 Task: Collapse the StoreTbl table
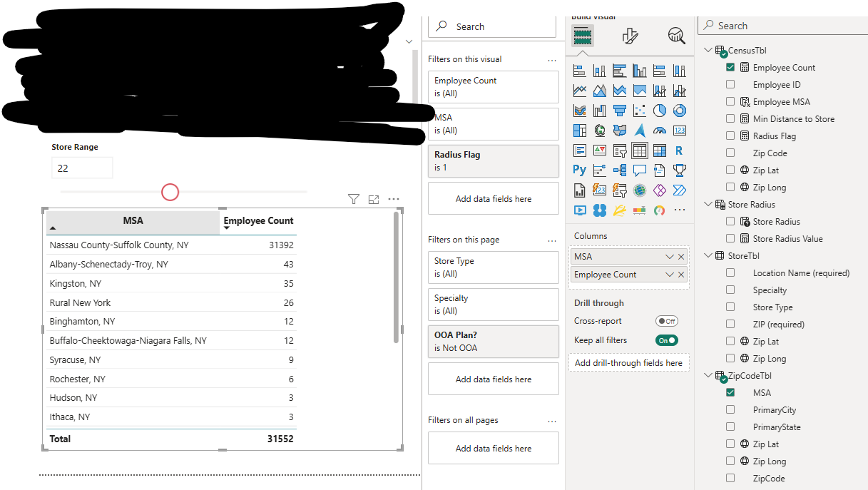pyautogui.click(x=708, y=255)
